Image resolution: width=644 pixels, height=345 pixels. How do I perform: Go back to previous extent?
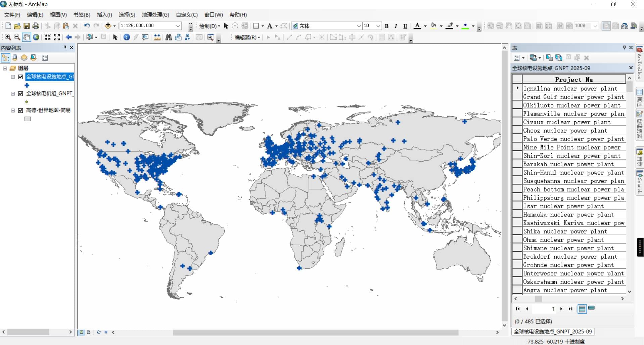(68, 37)
